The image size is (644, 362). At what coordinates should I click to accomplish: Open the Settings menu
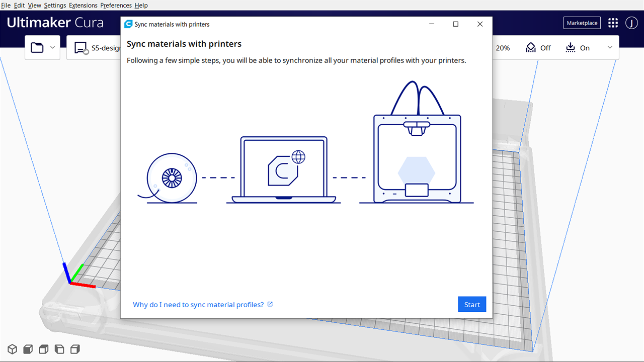55,6
